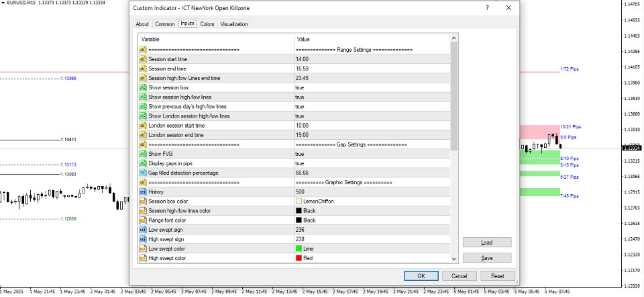The image size is (644, 297).
Task: Click the inputs list scroll down arrow
Action: pyautogui.click(x=454, y=259)
